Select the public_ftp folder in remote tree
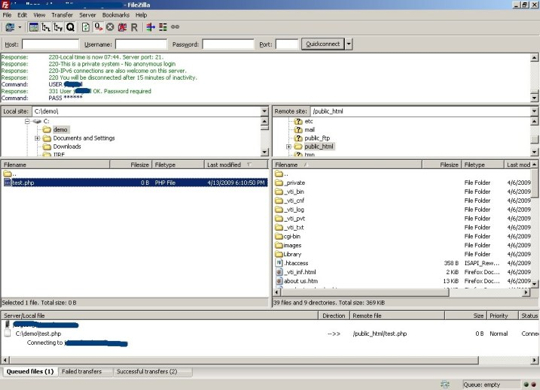Screen dimensions: 540x390 click(317, 138)
